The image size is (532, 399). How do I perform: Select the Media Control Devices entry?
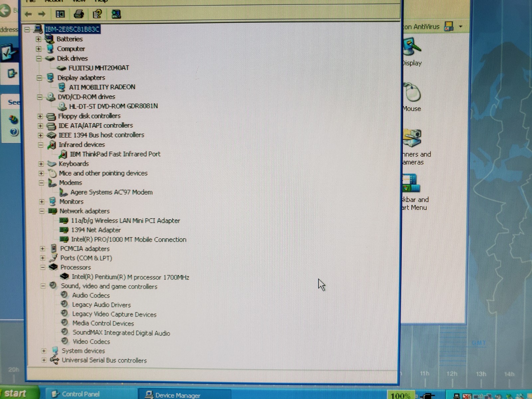coord(103,323)
